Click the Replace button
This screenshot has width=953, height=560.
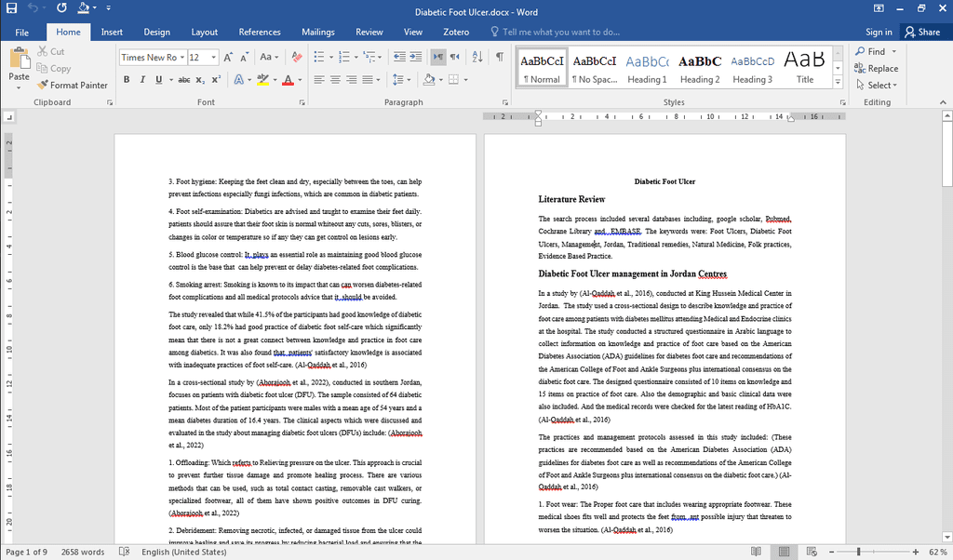[x=876, y=69]
